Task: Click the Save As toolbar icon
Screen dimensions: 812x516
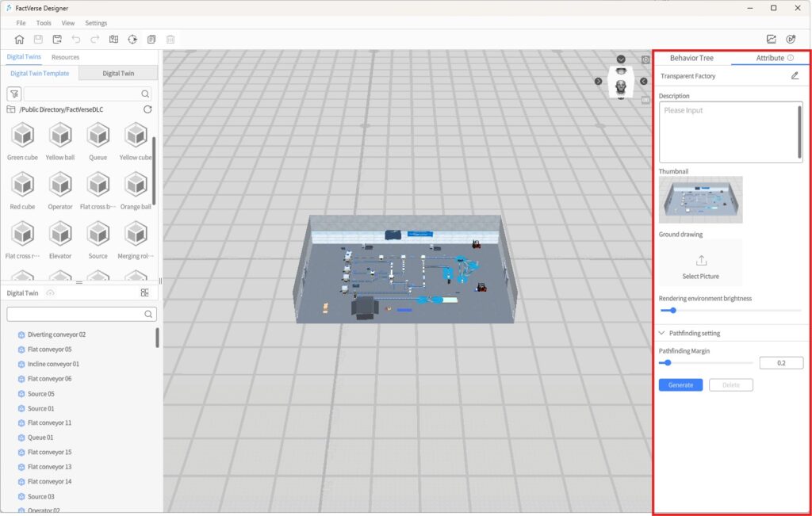Action: 57,39
